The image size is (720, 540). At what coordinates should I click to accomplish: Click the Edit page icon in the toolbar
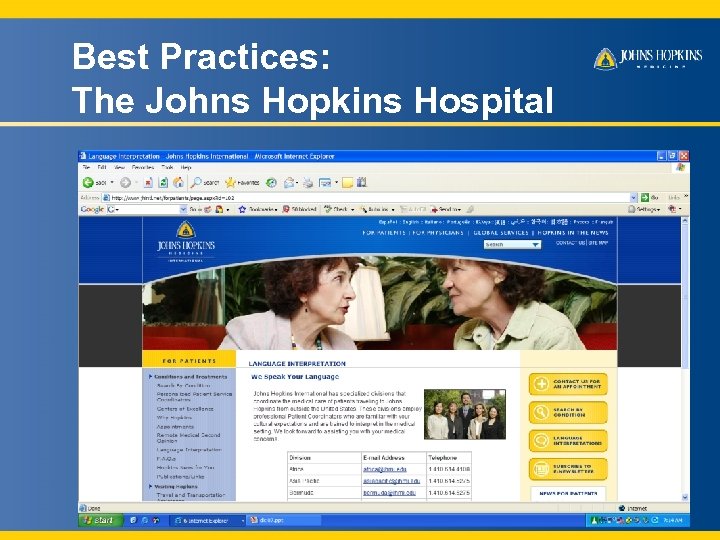click(325, 183)
